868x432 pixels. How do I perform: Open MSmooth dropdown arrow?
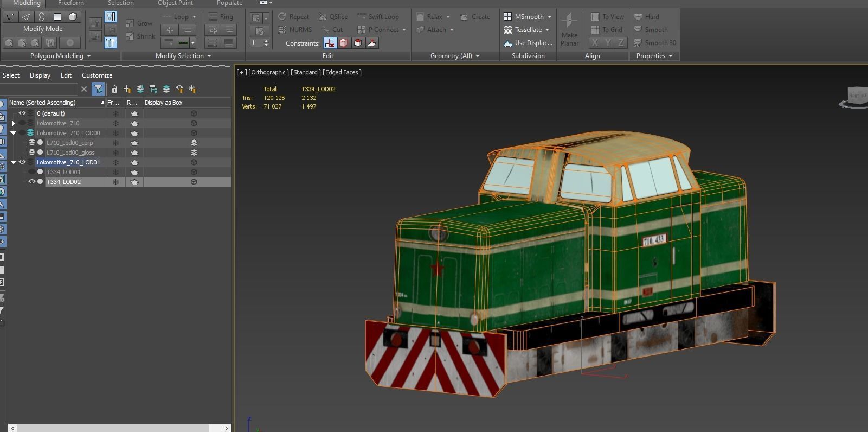click(x=549, y=17)
